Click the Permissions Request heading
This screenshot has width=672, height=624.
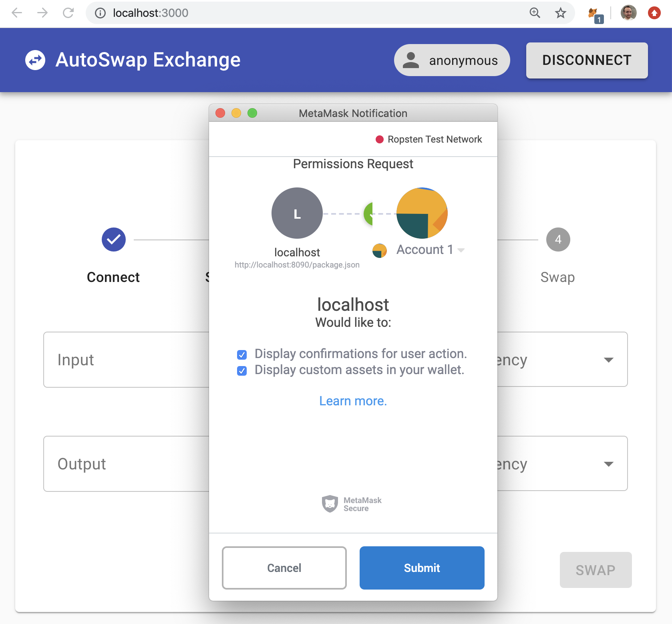click(x=353, y=164)
